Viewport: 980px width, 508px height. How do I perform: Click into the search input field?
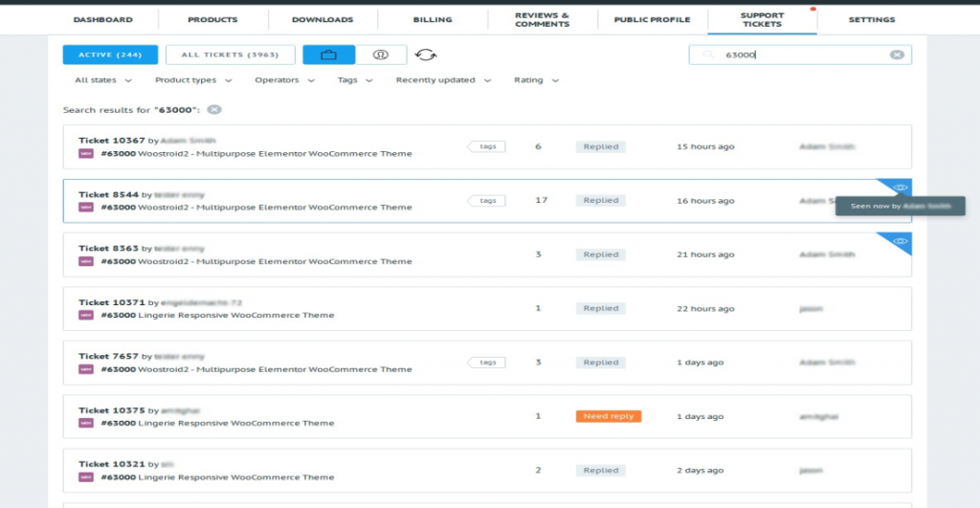pos(802,55)
